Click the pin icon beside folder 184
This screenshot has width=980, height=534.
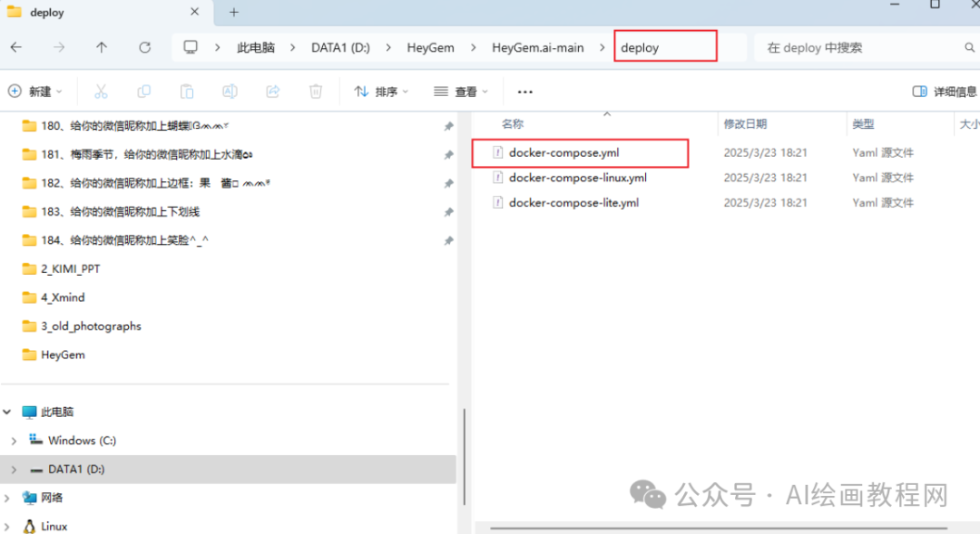[x=448, y=240]
